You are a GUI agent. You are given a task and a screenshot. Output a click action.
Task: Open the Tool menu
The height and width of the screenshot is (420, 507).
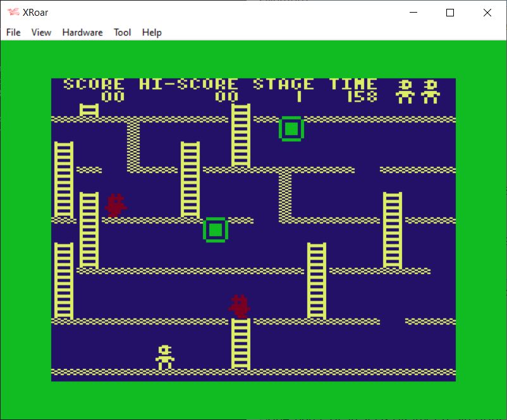[x=122, y=32]
